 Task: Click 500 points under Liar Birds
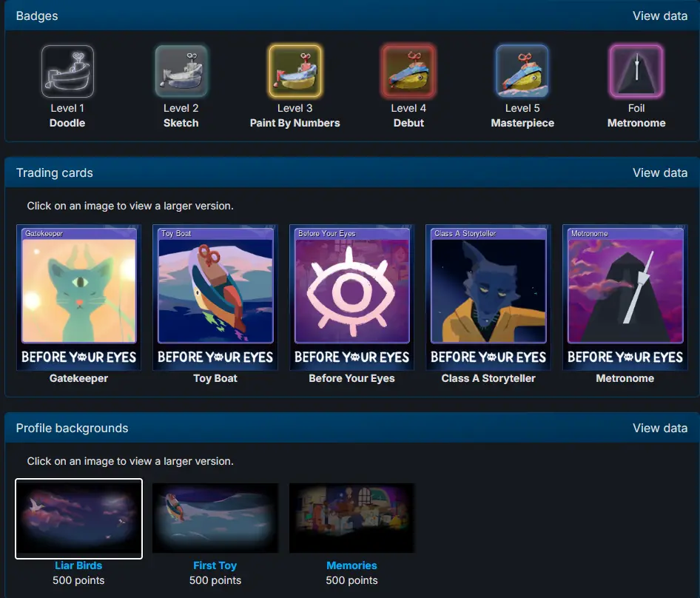[x=78, y=580]
